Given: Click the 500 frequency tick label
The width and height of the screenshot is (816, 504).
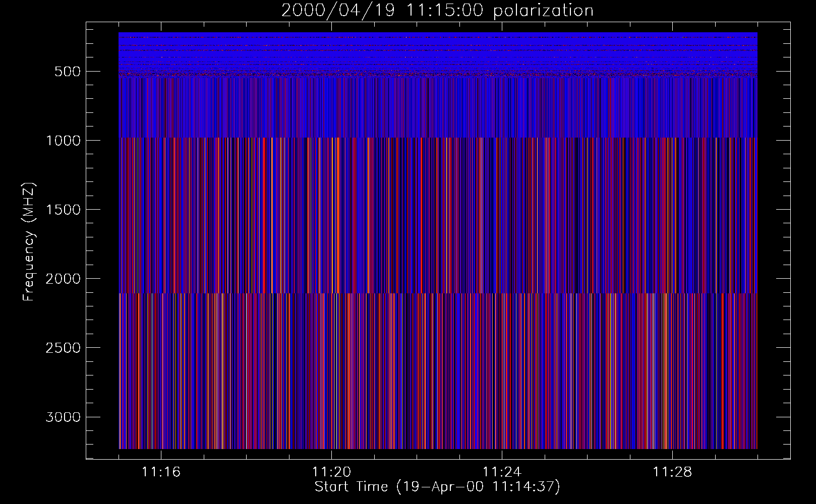Looking at the screenshot, I should tap(67, 72).
